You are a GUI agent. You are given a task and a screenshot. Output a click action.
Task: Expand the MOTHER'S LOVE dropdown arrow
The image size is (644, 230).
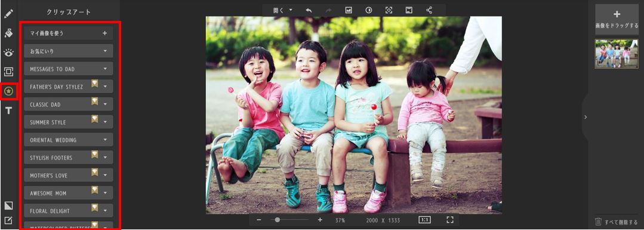pos(105,175)
